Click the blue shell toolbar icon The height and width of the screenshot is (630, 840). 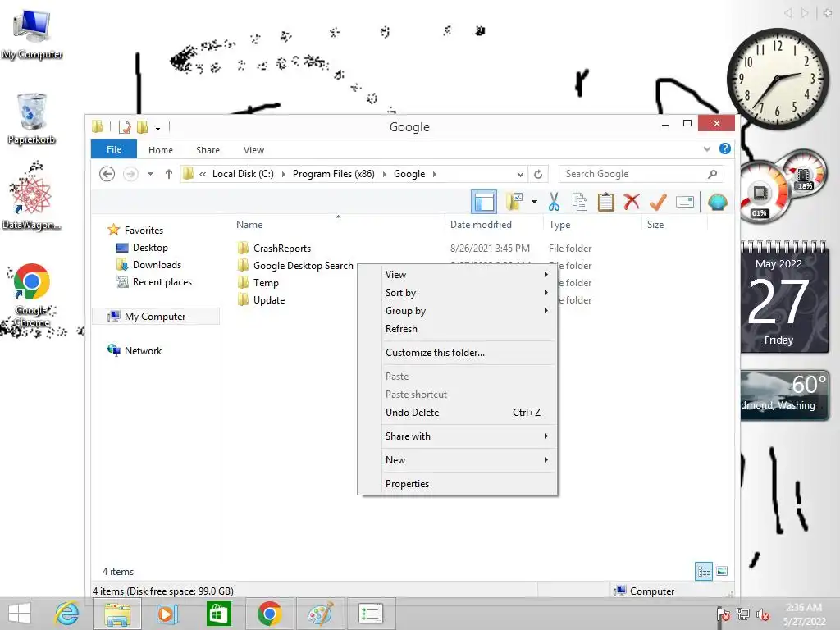717,202
